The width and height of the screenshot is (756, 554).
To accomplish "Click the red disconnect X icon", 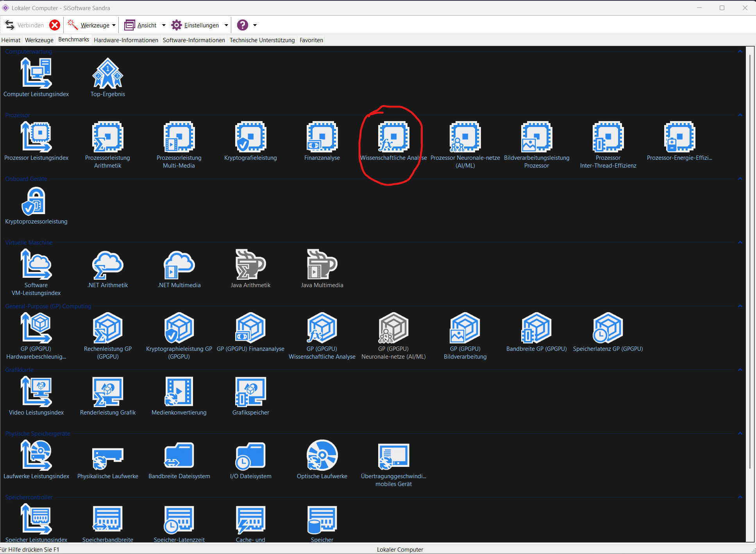I will pos(55,25).
